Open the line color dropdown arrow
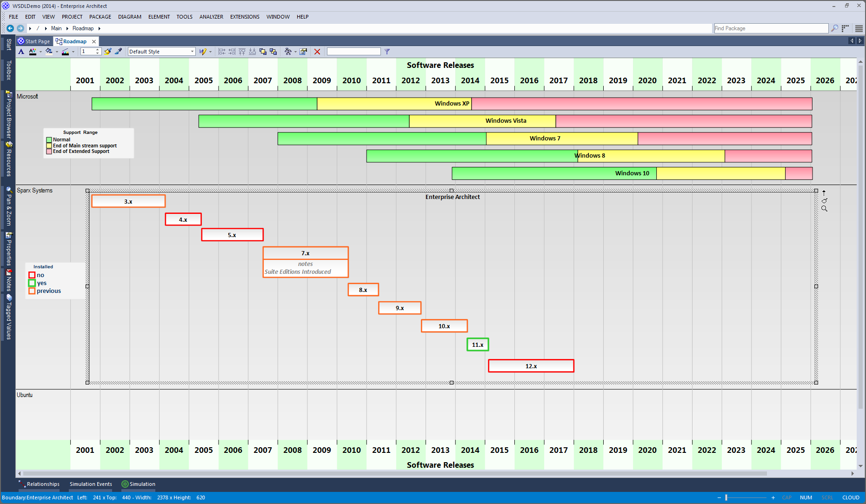The height and width of the screenshot is (504, 866). pos(73,52)
